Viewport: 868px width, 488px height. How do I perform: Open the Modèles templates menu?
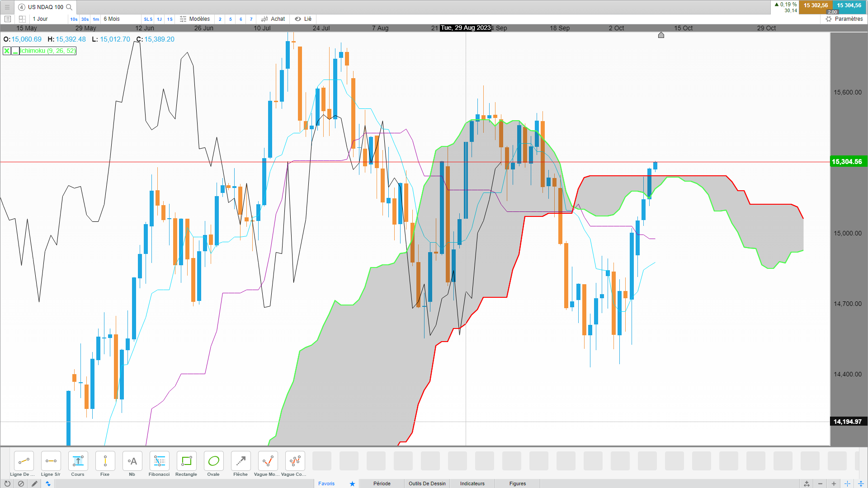[195, 19]
